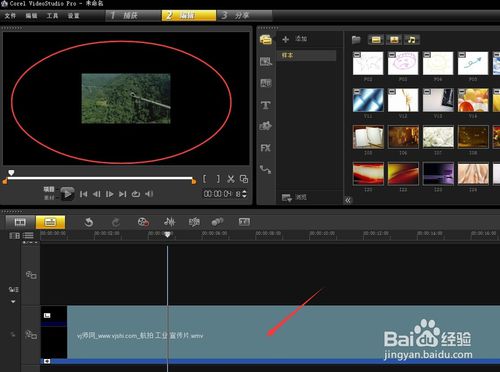Open the Media library panel icon
The image size is (500, 372).
[x=265, y=40]
